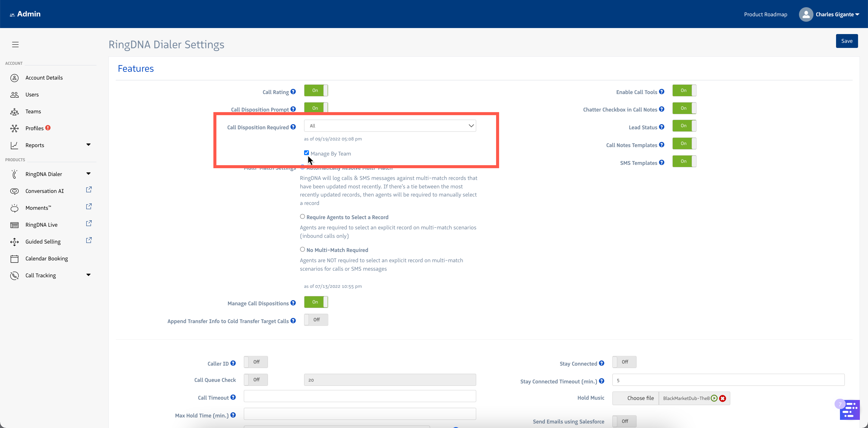The width and height of the screenshot is (868, 428).
Task: Click the Calendar Booking calendar icon
Action: click(14, 259)
